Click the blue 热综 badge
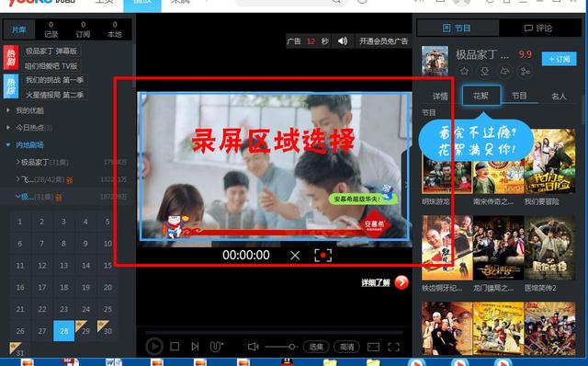This screenshot has width=588, height=366. click(11, 86)
